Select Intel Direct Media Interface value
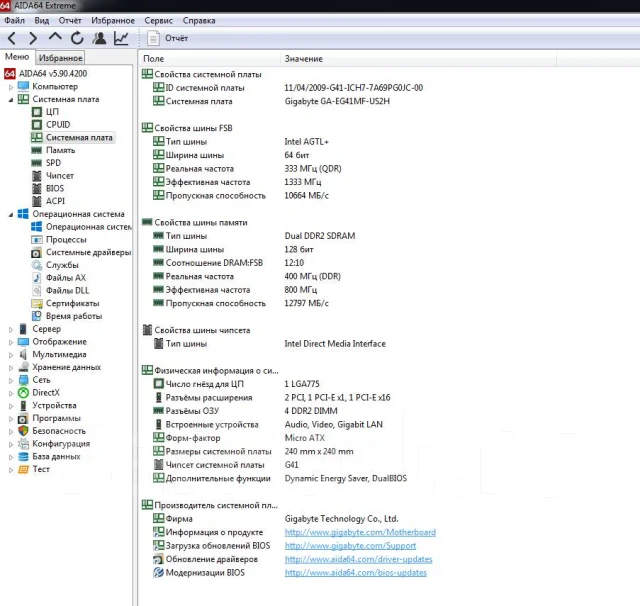Viewport: 640px width, 606px height. pyautogui.click(x=335, y=344)
